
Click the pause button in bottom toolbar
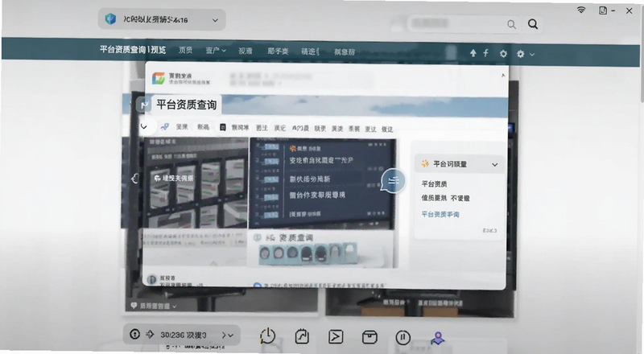coord(403,338)
